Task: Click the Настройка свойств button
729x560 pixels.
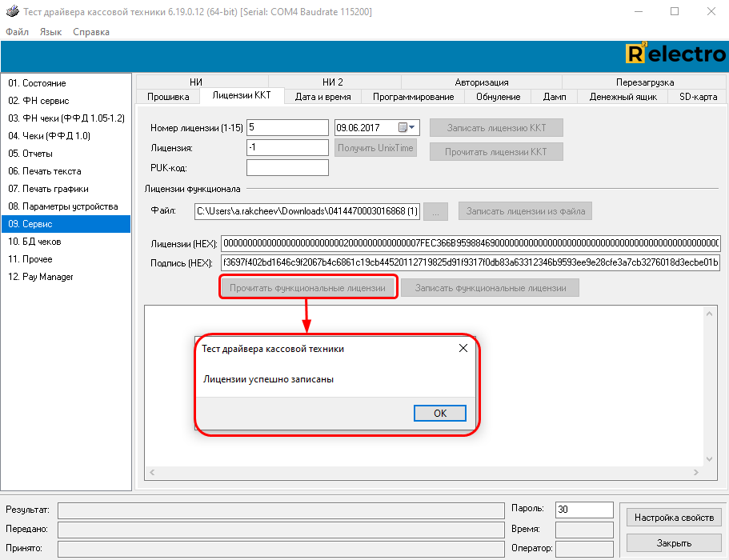Action: click(674, 518)
